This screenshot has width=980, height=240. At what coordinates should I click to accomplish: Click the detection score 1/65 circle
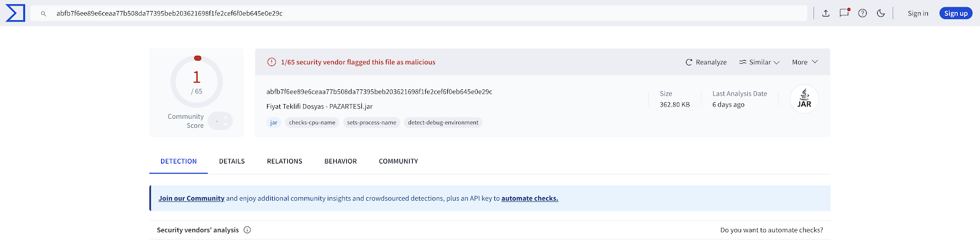tap(197, 81)
